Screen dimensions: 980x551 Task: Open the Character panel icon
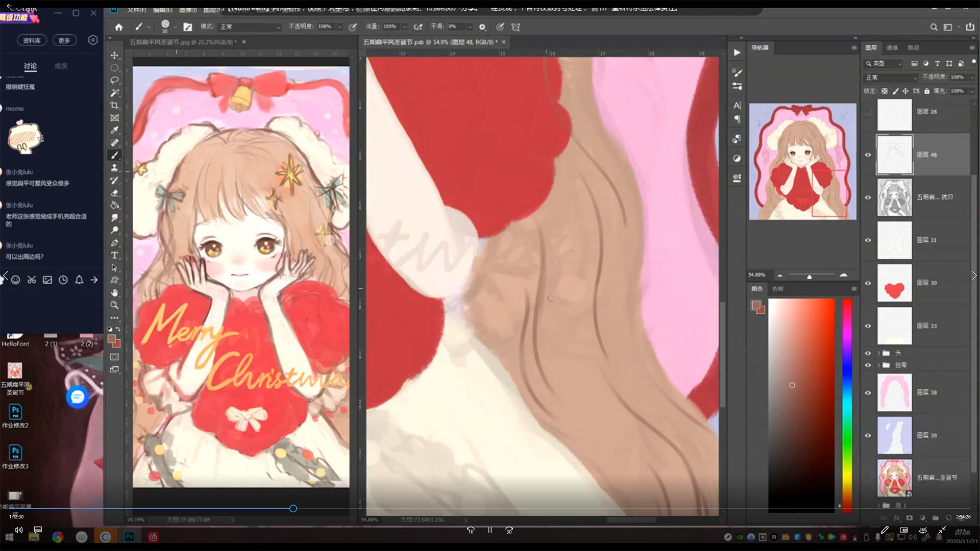737,106
